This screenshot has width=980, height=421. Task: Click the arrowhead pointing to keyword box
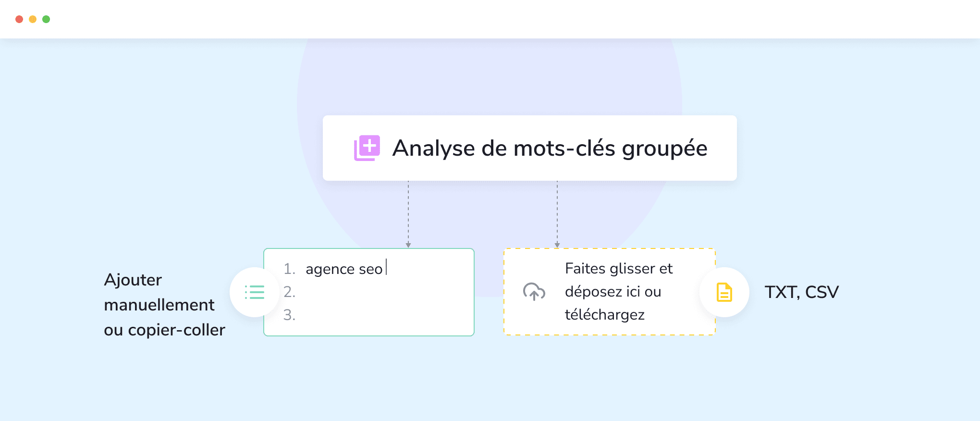(408, 245)
